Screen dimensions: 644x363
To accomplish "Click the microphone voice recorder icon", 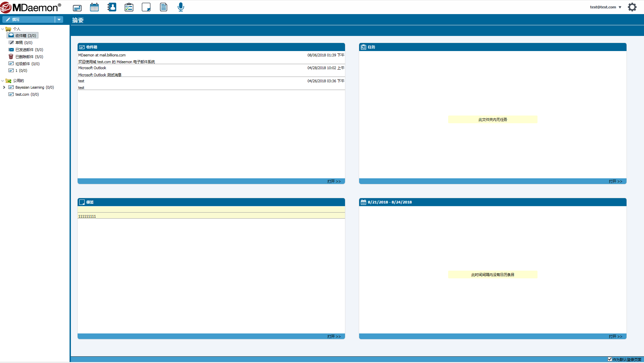I will 181,7.
